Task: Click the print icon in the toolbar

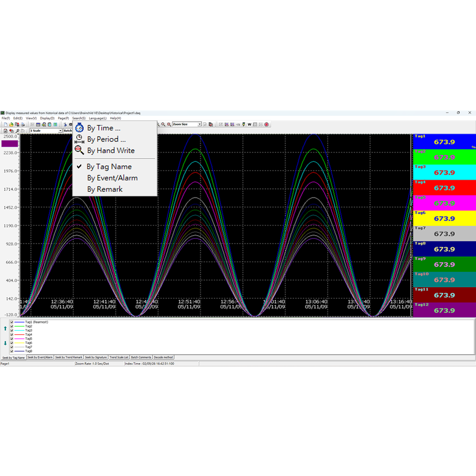Action: [x=22, y=125]
